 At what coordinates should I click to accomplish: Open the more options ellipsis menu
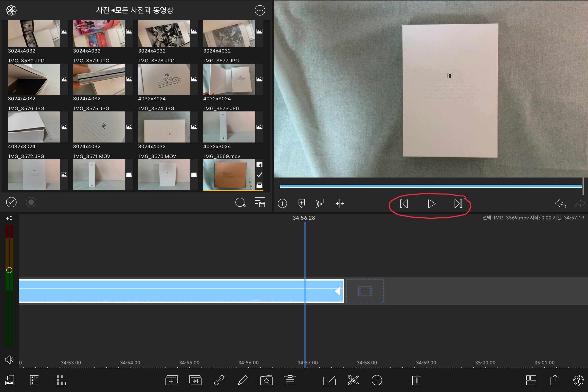260,11
